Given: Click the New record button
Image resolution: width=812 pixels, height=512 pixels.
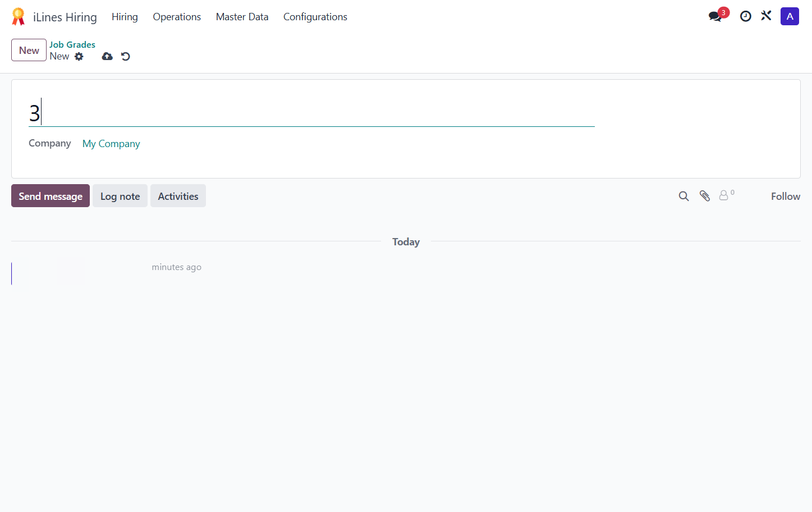Looking at the screenshot, I should 29,50.
